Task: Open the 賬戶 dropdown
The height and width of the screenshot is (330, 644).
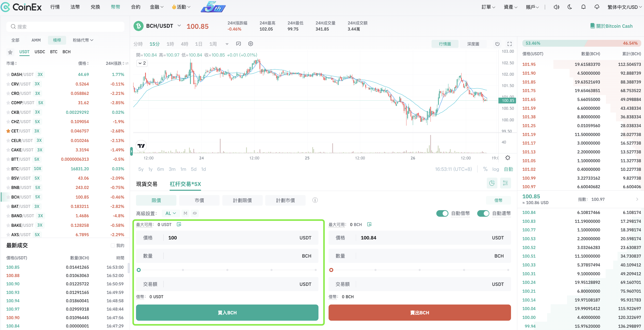Action: pyautogui.click(x=532, y=7)
